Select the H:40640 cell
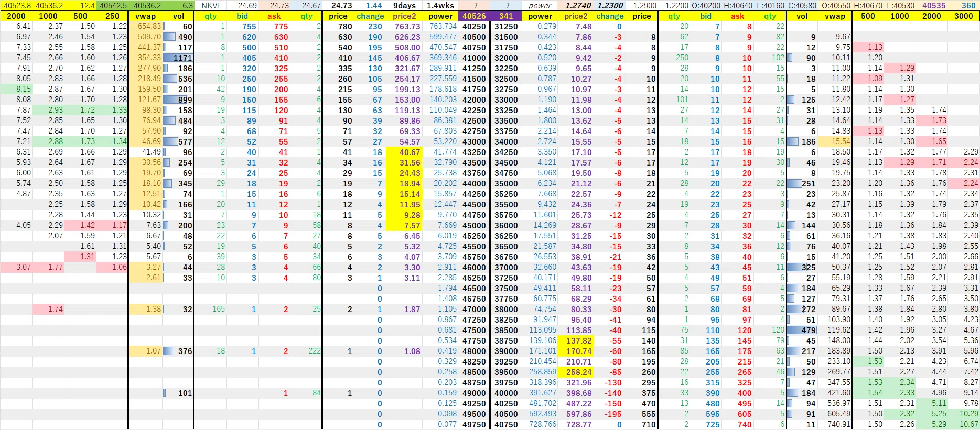The height and width of the screenshot is (430, 980). (739, 6)
